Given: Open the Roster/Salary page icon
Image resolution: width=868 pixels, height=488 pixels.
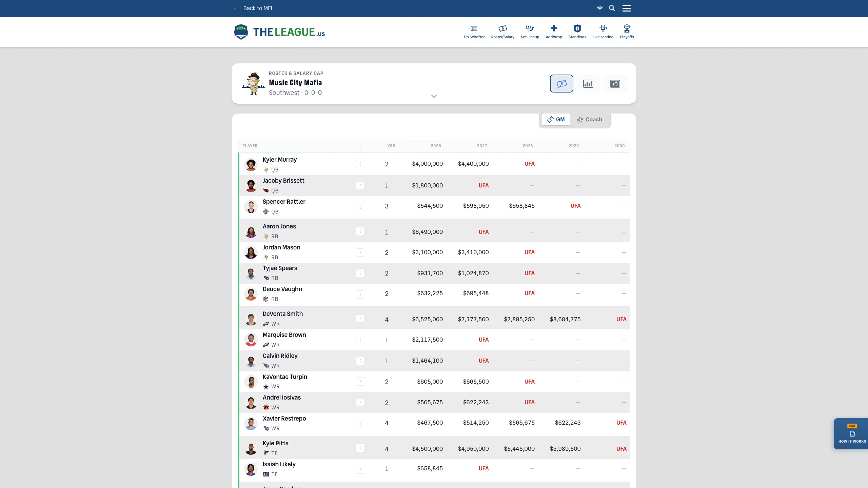Looking at the screenshot, I should coord(502,32).
